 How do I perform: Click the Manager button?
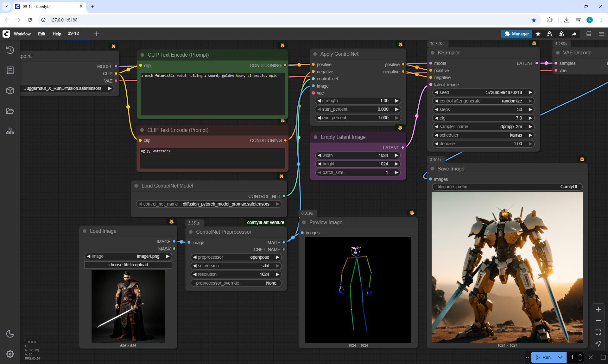[516, 34]
